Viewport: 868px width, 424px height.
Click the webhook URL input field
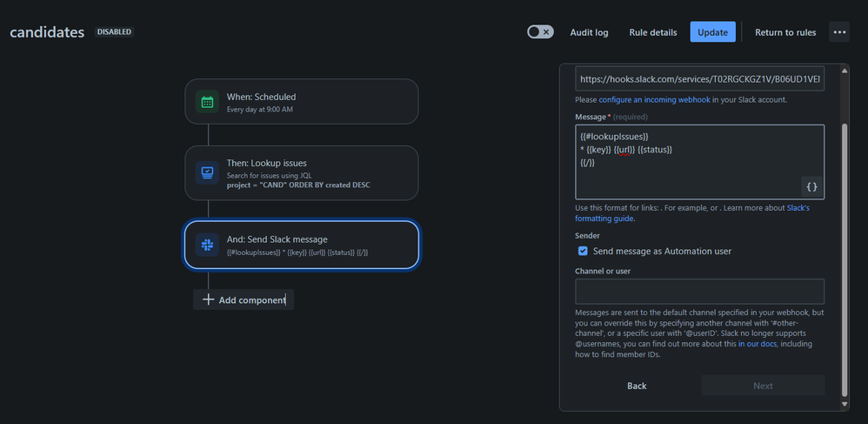click(700, 80)
